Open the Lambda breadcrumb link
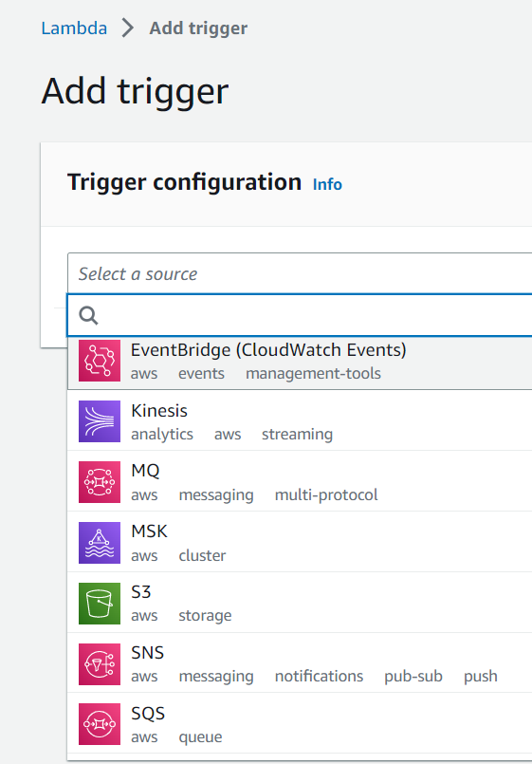This screenshot has width=532, height=764. click(74, 28)
